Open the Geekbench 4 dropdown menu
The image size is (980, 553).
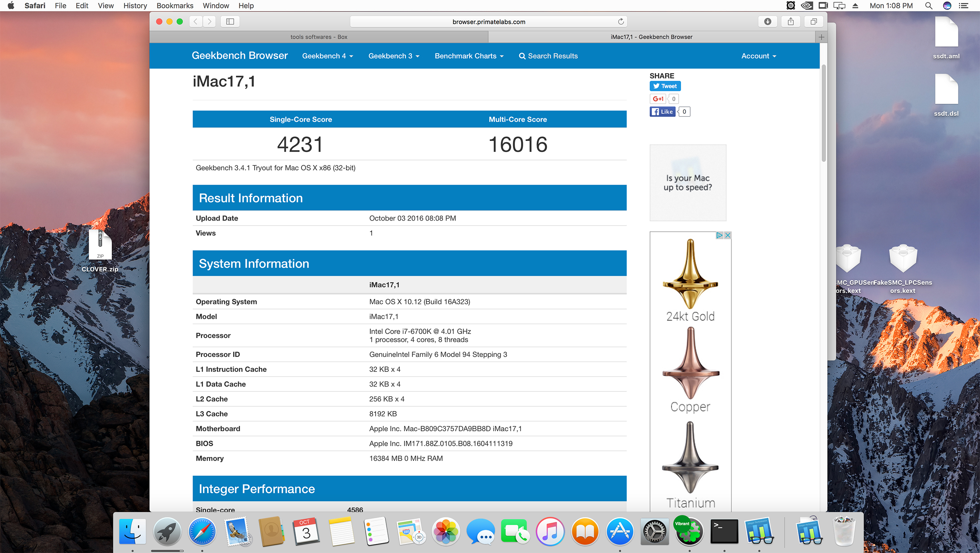[327, 56]
